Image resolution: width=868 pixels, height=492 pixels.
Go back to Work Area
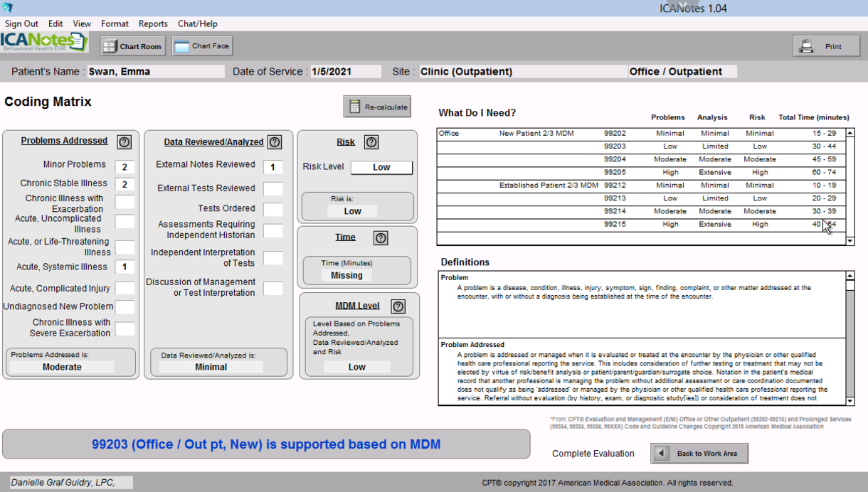pos(699,454)
